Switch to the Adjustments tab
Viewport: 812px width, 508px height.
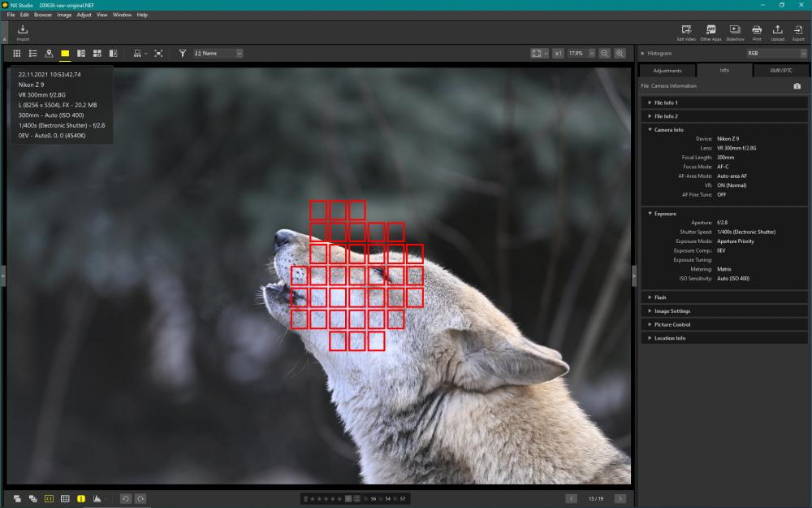667,71
